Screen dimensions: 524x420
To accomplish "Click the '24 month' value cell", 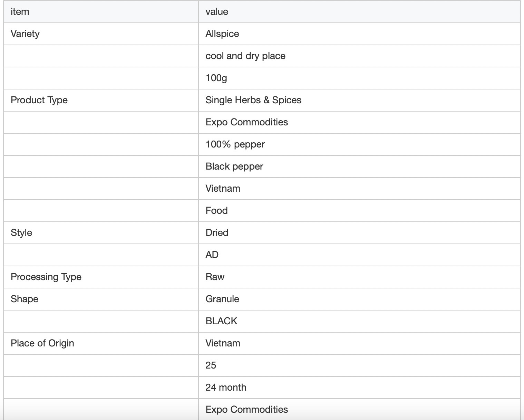I will tap(359, 388).
